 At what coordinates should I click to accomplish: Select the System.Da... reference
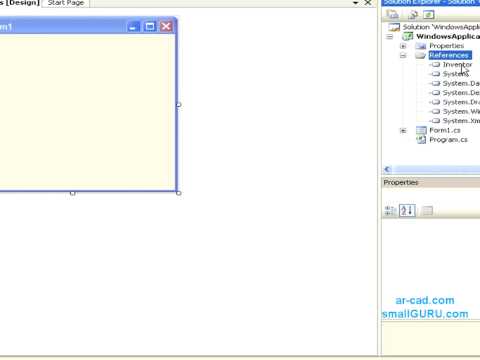pyautogui.click(x=461, y=83)
